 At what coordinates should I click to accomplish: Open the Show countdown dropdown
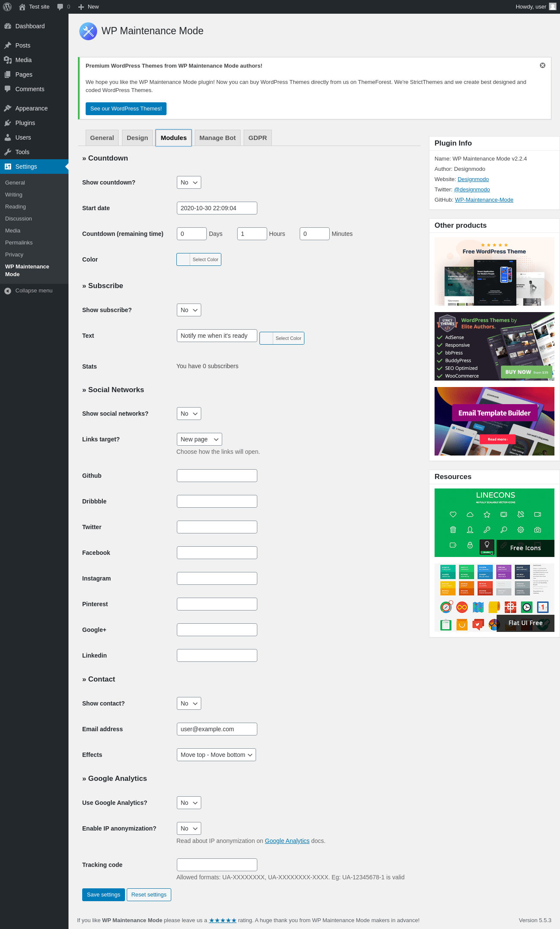pyautogui.click(x=189, y=182)
